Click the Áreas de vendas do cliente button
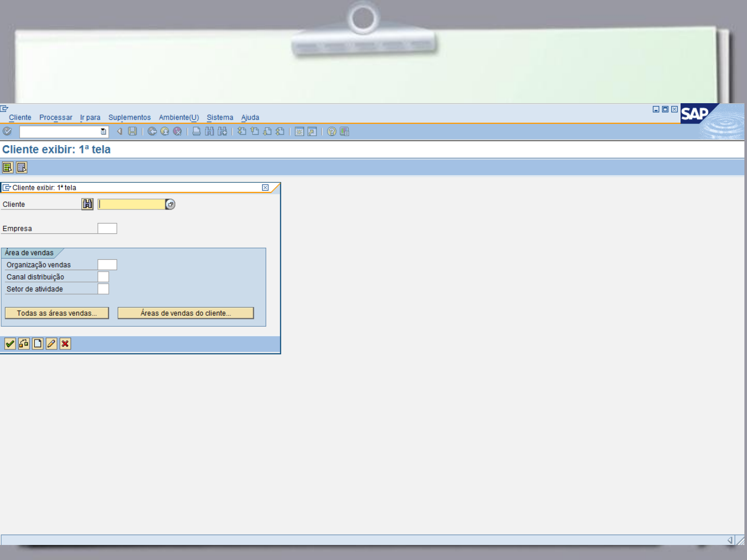This screenshot has height=560, width=747. (185, 313)
